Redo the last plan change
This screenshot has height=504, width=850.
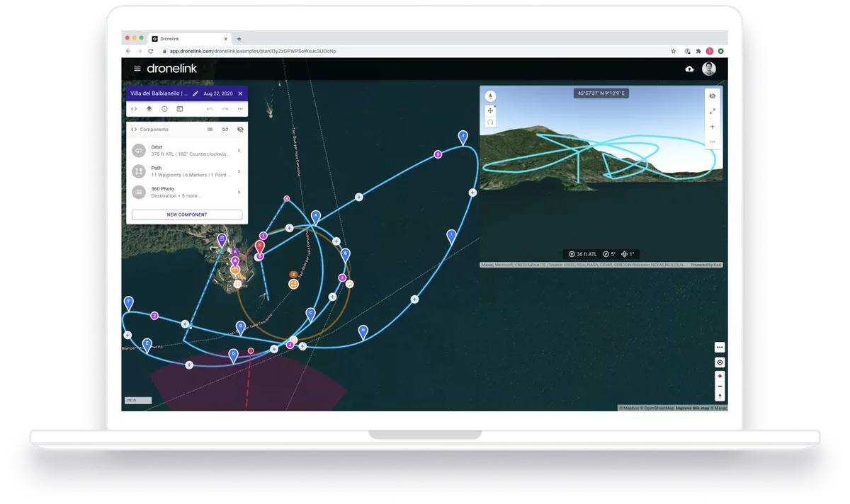[225, 109]
